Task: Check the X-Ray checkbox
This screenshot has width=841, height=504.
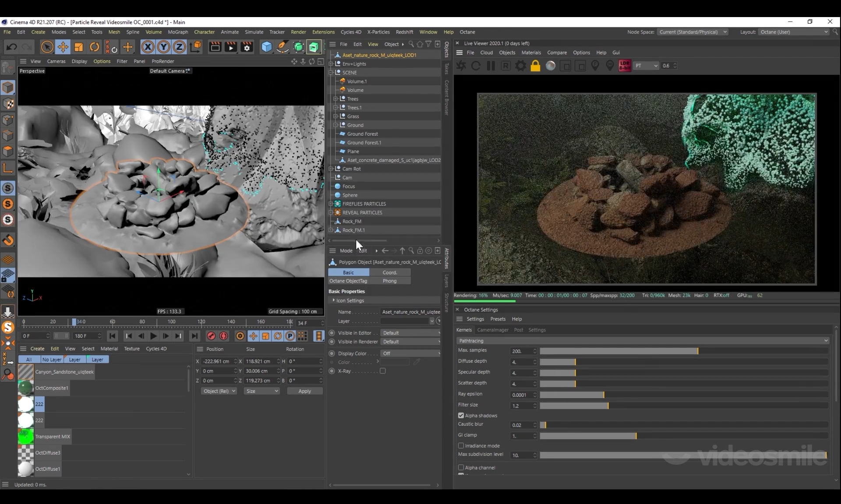Action: click(x=382, y=371)
